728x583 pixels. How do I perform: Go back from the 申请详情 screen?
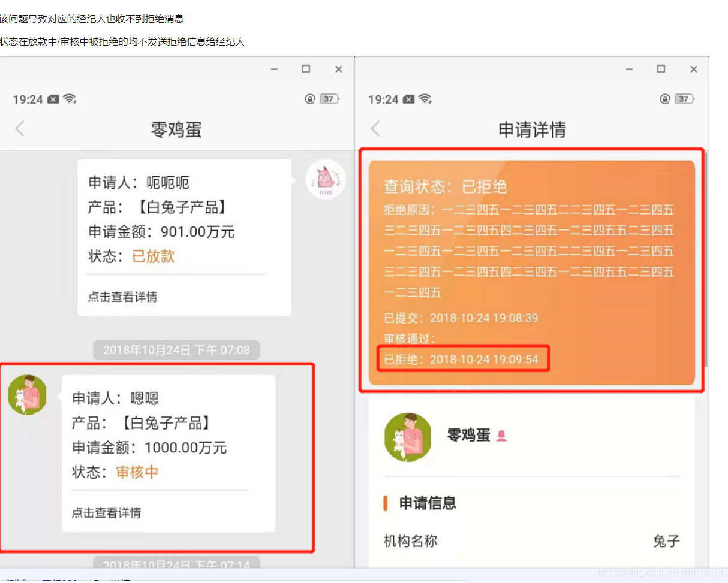[x=375, y=129]
